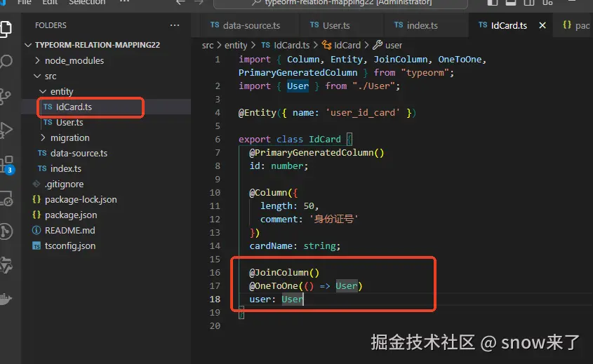
Task: Click the braces icon on the package tab
Action: tap(567, 25)
